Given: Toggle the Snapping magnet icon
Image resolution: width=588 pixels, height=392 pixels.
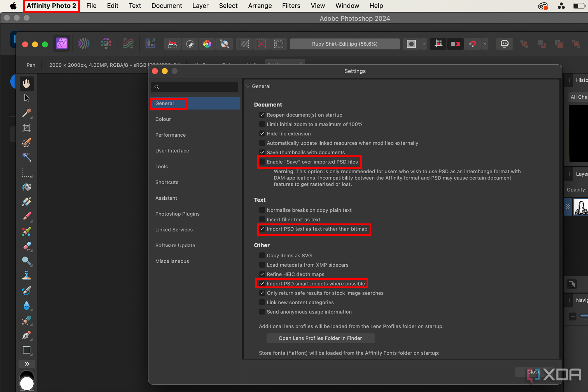Looking at the screenshot, I should (473, 44).
